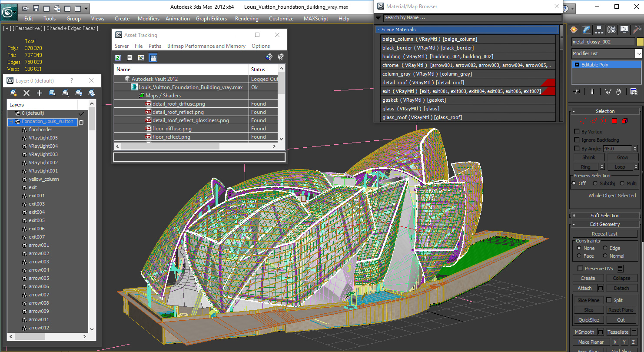Enable the By Vertex checkbox
644x352 pixels.
tap(577, 132)
